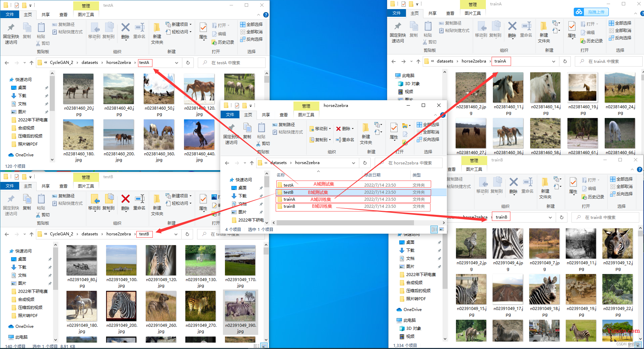Open New item dropdown in testA window
Image resolution: width=644 pixels, height=349 pixels.
pos(179,25)
